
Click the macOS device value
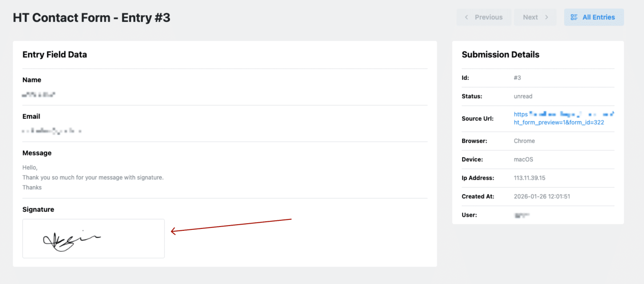click(524, 160)
